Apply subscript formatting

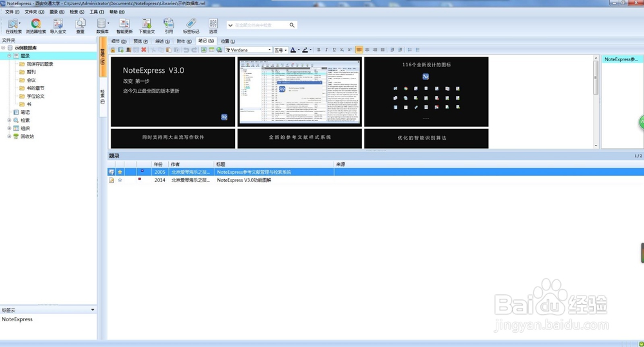[x=342, y=50]
